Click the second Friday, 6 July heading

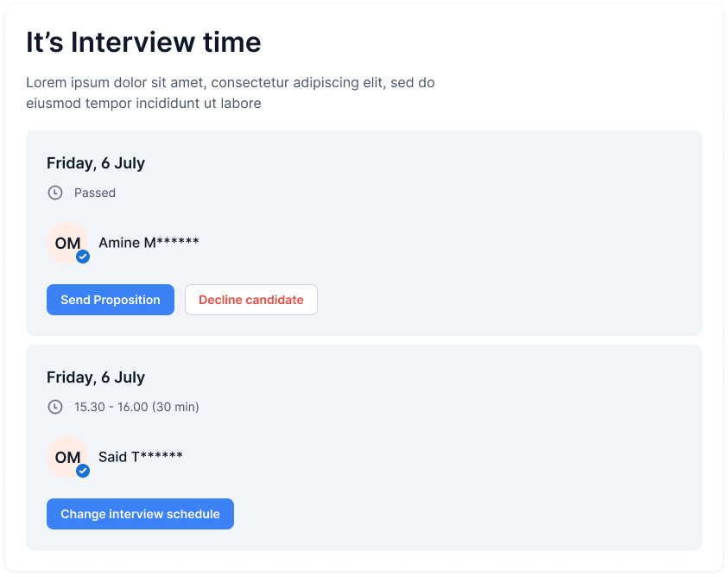[96, 377]
